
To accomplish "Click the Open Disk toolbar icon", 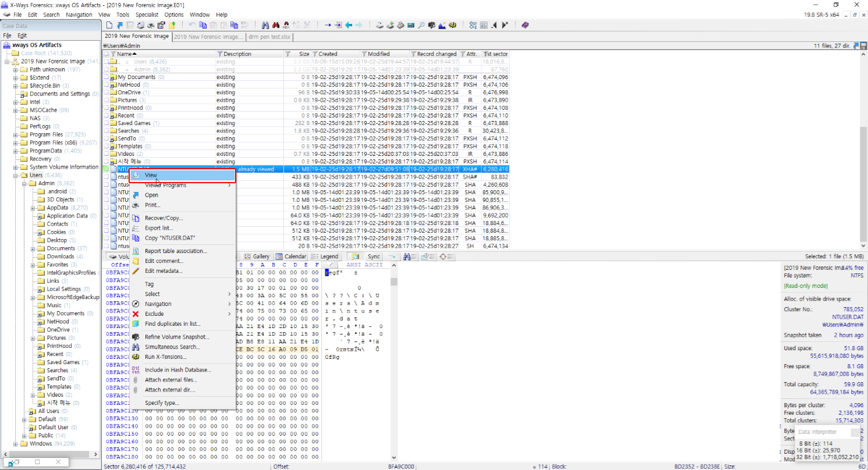I will tap(380, 26).
